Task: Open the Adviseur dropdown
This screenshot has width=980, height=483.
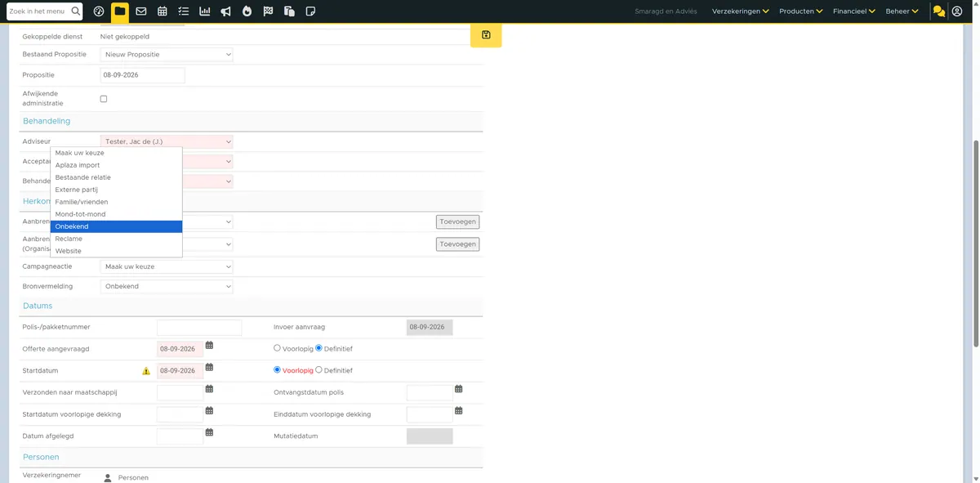Action: point(167,142)
